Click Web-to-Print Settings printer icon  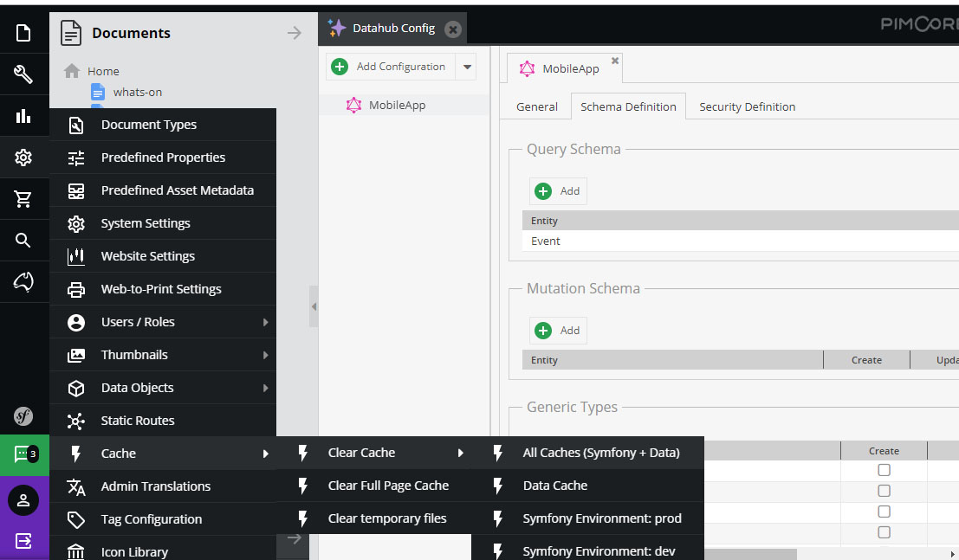[x=76, y=289]
